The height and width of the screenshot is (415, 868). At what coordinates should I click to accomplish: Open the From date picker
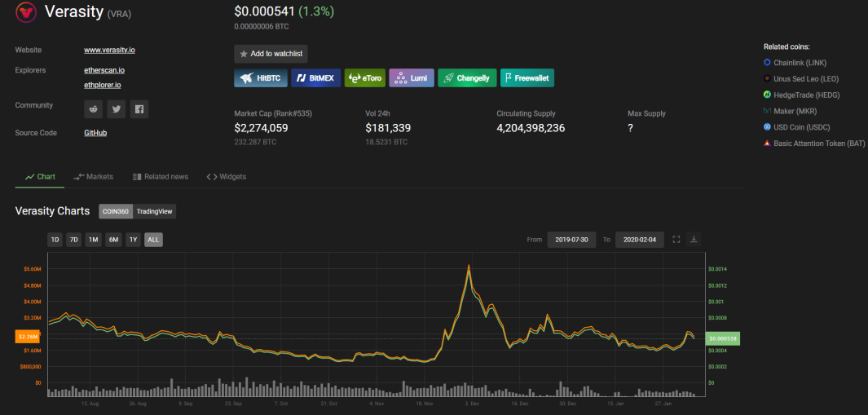[571, 240]
